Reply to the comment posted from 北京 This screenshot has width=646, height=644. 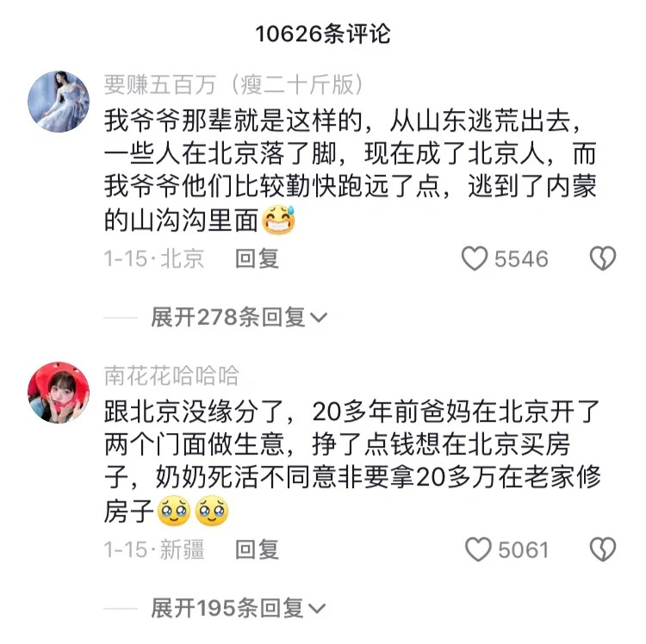pos(257,258)
